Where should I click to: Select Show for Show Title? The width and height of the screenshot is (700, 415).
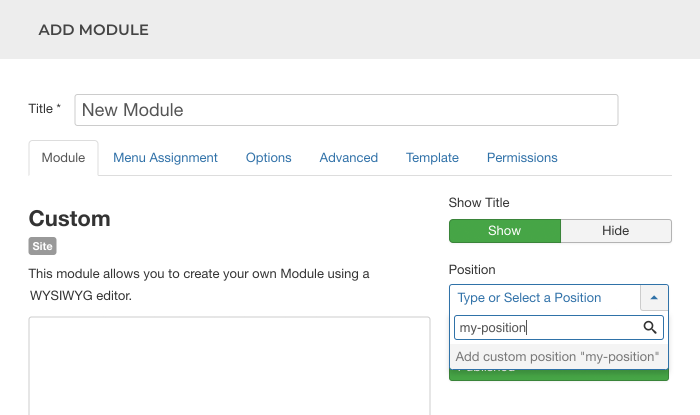504,231
